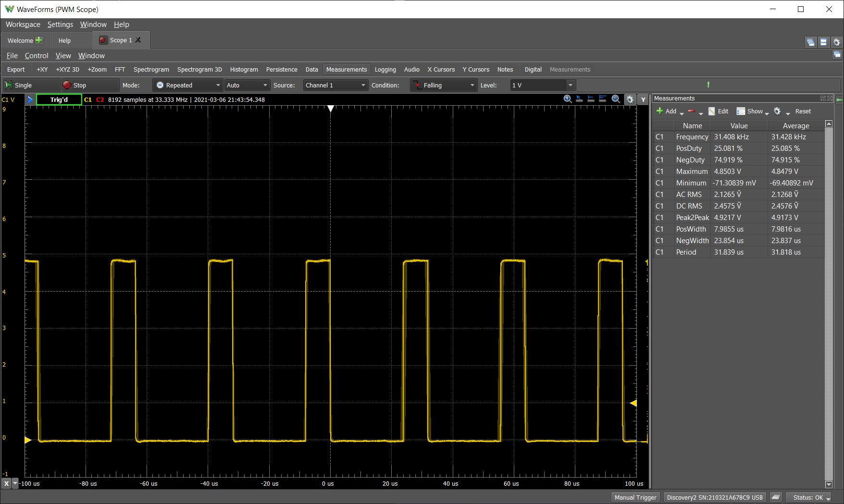Reset measurement averages
Viewport: 844px width, 504px height.
point(803,111)
